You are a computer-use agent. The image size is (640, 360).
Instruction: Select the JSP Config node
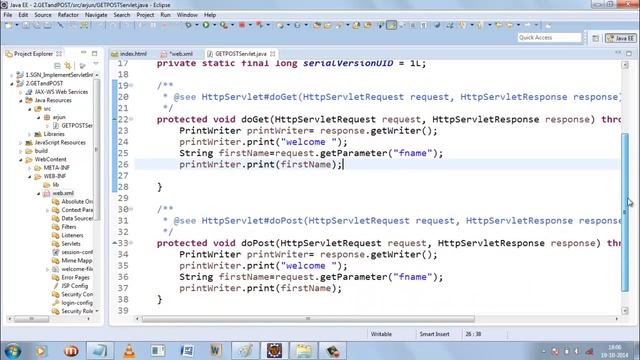tap(70, 286)
